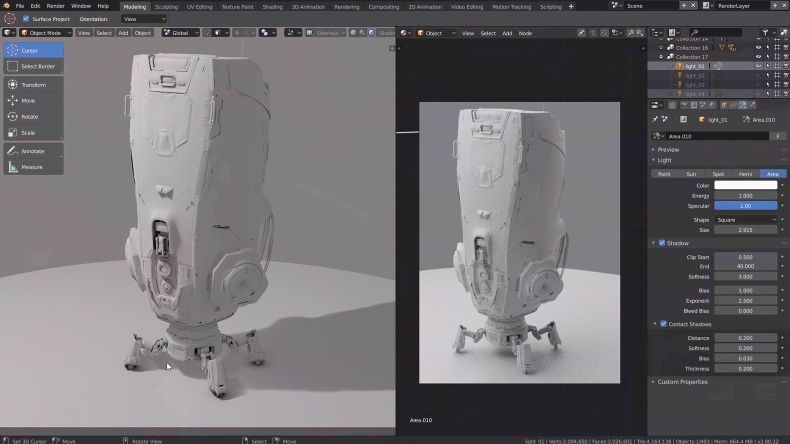Open the viewport Select menu
Viewport: 790px width, 444px height.
(x=104, y=33)
